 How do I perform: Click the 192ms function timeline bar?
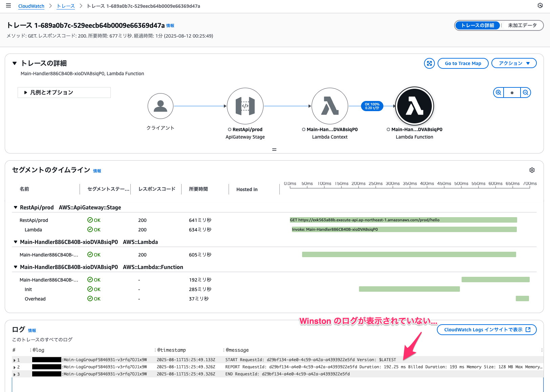(x=495, y=280)
